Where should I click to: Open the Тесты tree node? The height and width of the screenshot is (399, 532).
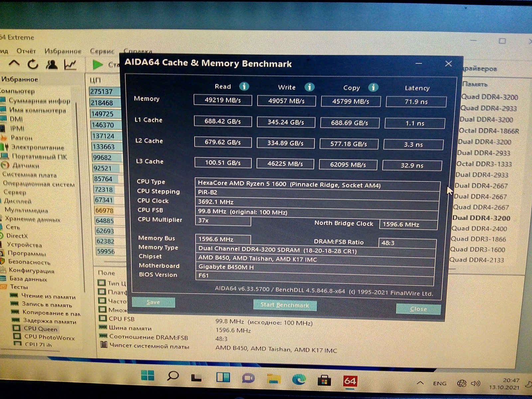19,287
